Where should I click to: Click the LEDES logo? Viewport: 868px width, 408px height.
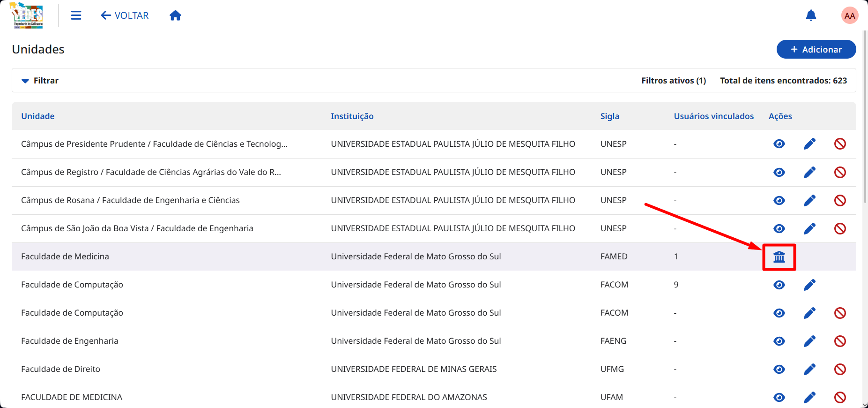tap(27, 15)
